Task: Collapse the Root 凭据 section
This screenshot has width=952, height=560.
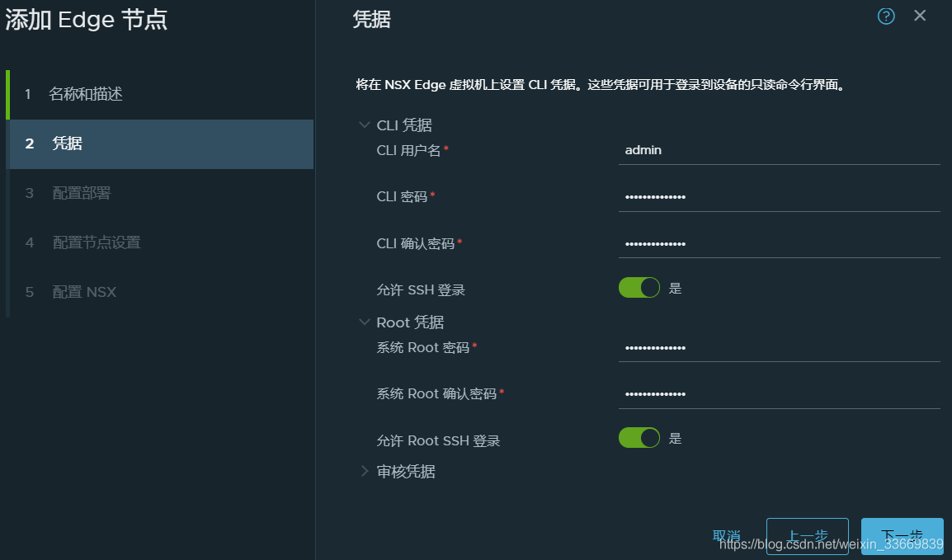Action: tap(365, 322)
